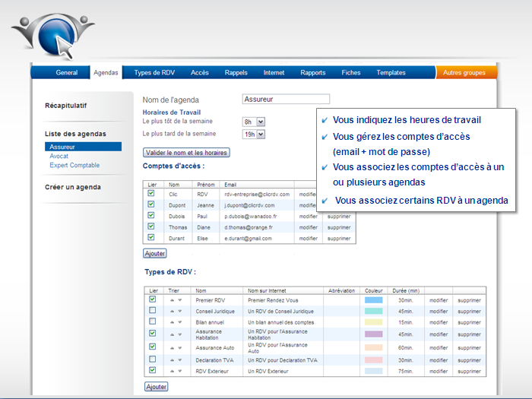The image size is (532, 399).
Task: Open the earliest hour 8h dropdown
Action: point(254,122)
